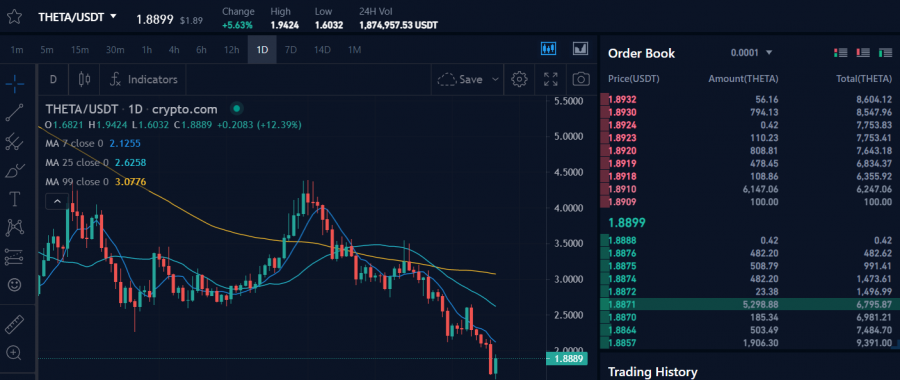Open the THETA/USDT pair selector dropdown

77,17
